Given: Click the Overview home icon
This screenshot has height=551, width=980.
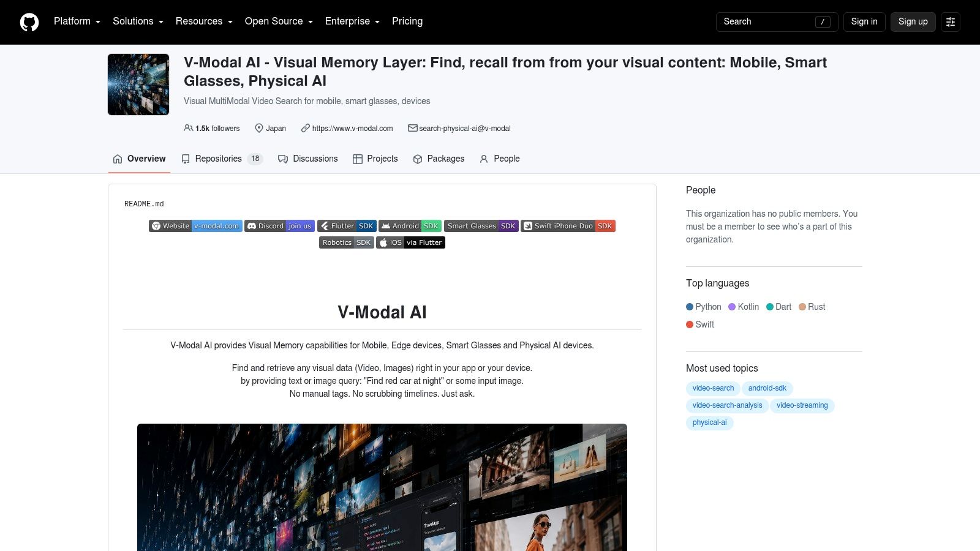Looking at the screenshot, I should [x=118, y=159].
